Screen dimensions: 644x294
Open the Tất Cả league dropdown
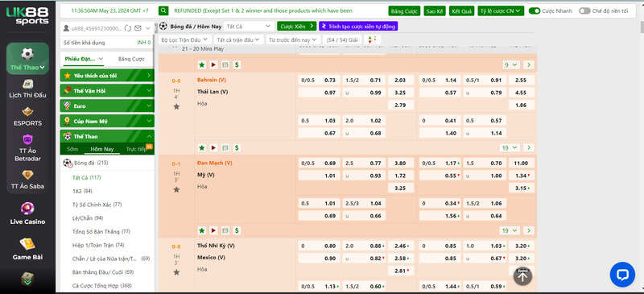point(249,27)
